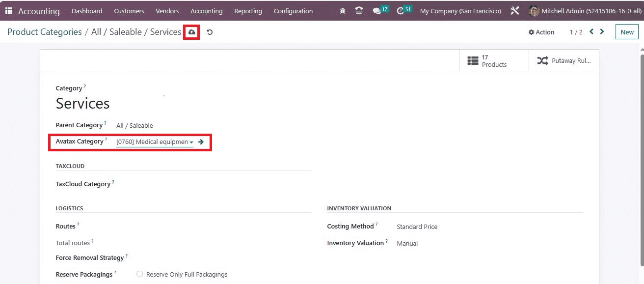Viewport: 644px width, 284px height.
Task: Click help mark next to Parent Category
Action: click(x=105, y=123)
